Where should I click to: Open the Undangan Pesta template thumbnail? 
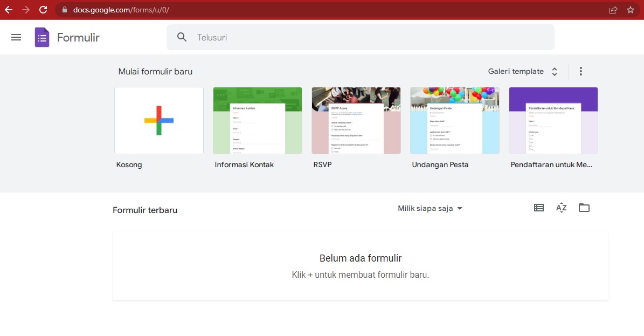454,120
